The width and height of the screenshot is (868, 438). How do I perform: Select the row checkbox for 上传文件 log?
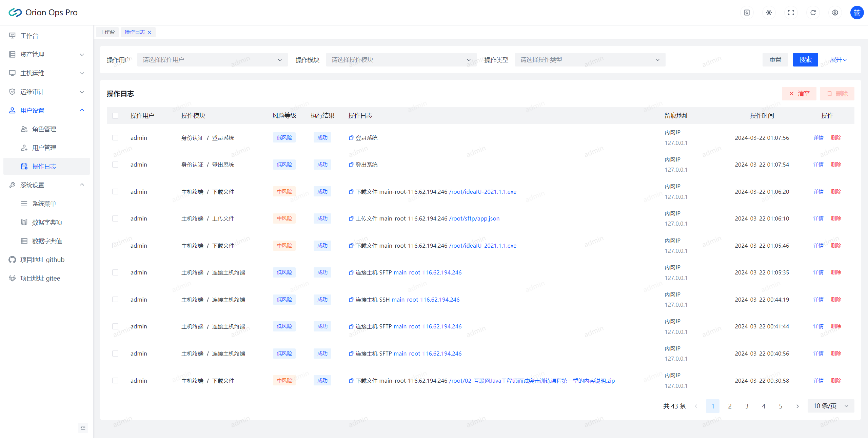click(115, 218)
